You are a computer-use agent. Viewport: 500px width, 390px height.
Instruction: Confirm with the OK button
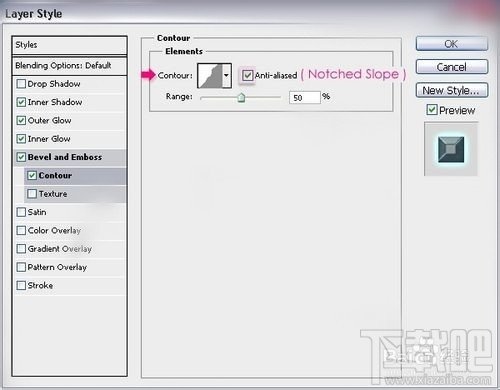click(452, 44)
